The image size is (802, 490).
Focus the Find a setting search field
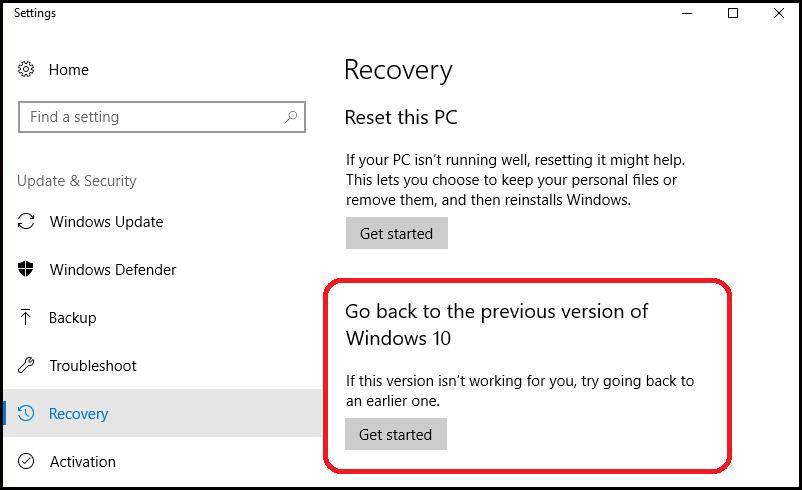162,117
